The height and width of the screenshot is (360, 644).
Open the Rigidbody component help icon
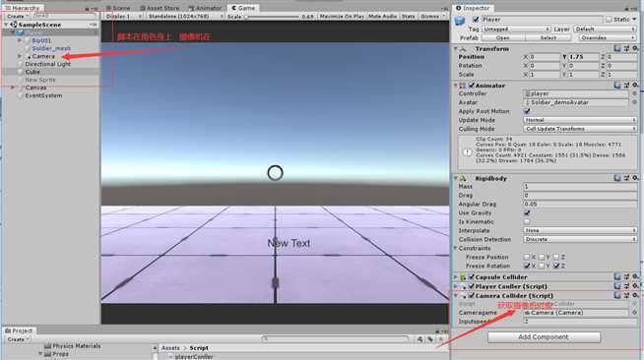616,178
